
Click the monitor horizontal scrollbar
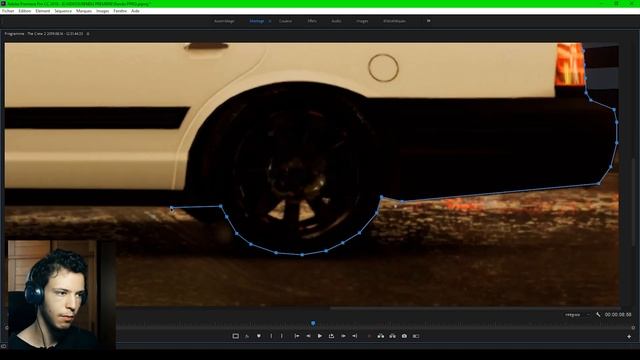click(475, 308)
